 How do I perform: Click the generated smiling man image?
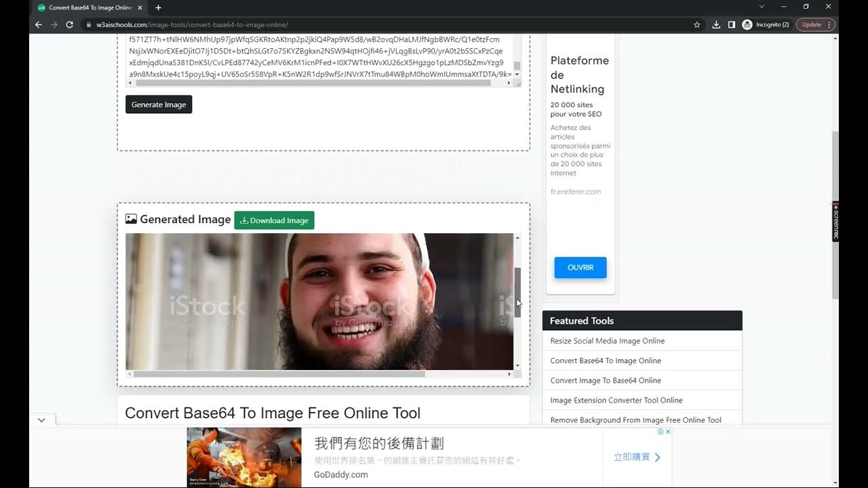click(x=319, y=302)
